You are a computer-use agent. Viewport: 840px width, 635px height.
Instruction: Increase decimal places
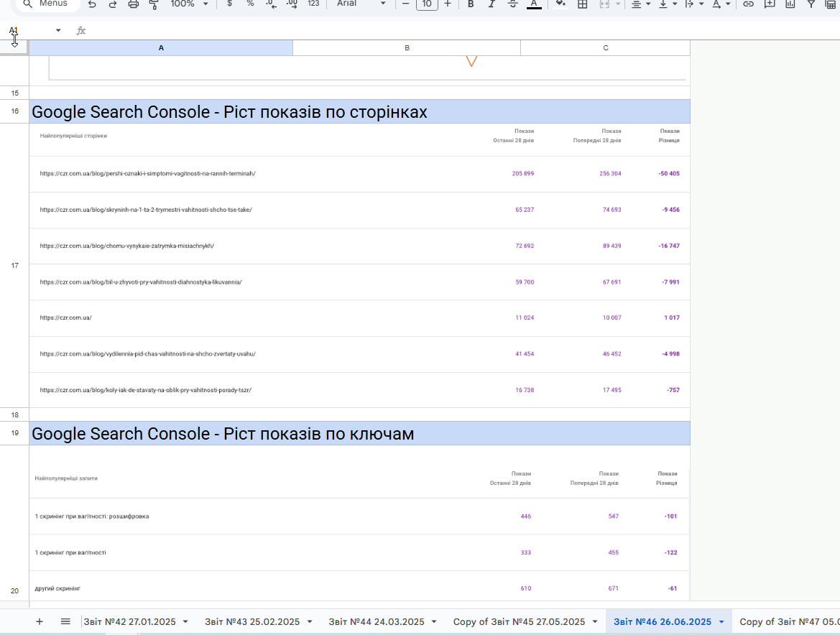click(292, 4)
